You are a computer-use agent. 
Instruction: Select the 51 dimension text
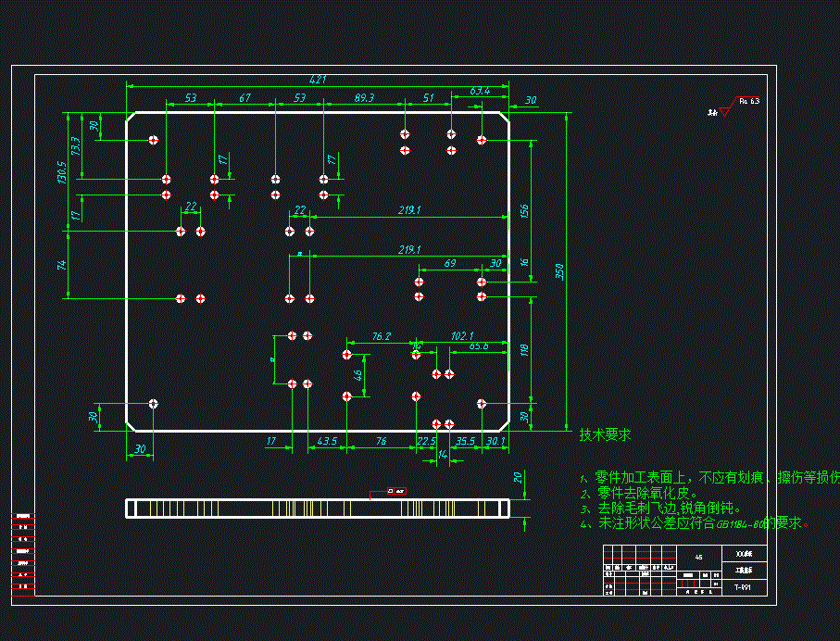(428, 97)
